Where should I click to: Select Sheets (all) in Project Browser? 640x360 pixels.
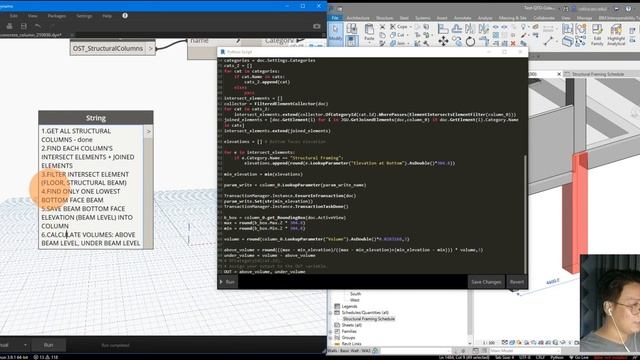tap(351, 325)
